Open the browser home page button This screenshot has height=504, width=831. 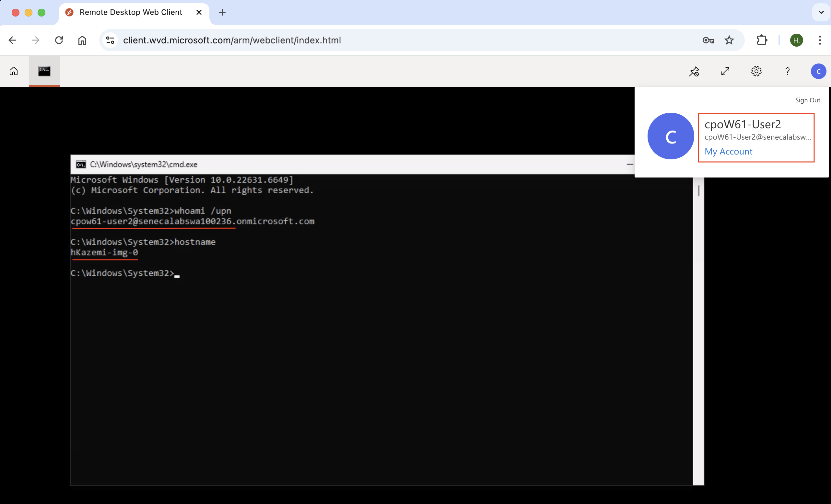[x=82, y=40]
